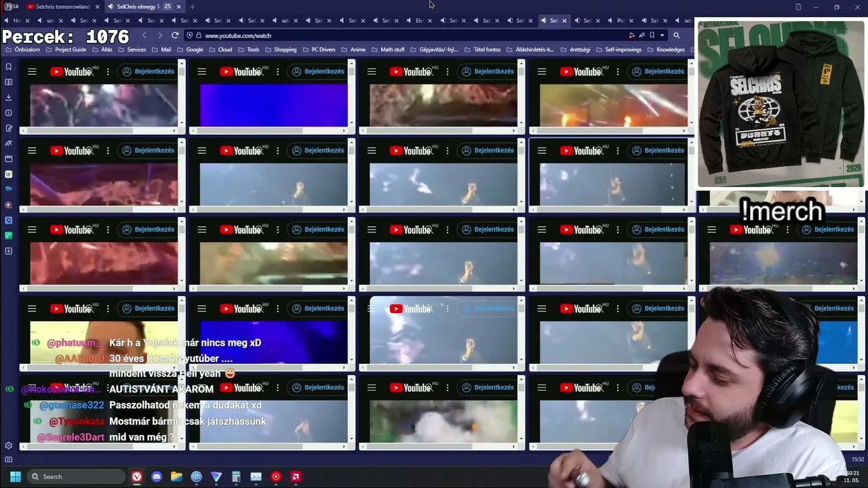The height and width of the screenshot is (488, 868).
Task: Open the Anime bookmarks folder
Action: click(353, 49)
